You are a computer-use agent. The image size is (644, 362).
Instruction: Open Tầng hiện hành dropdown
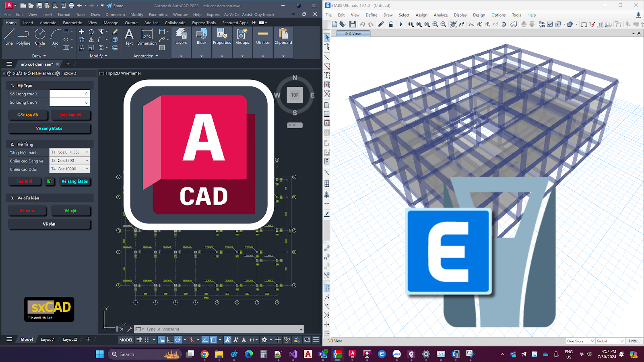point(70,152)
